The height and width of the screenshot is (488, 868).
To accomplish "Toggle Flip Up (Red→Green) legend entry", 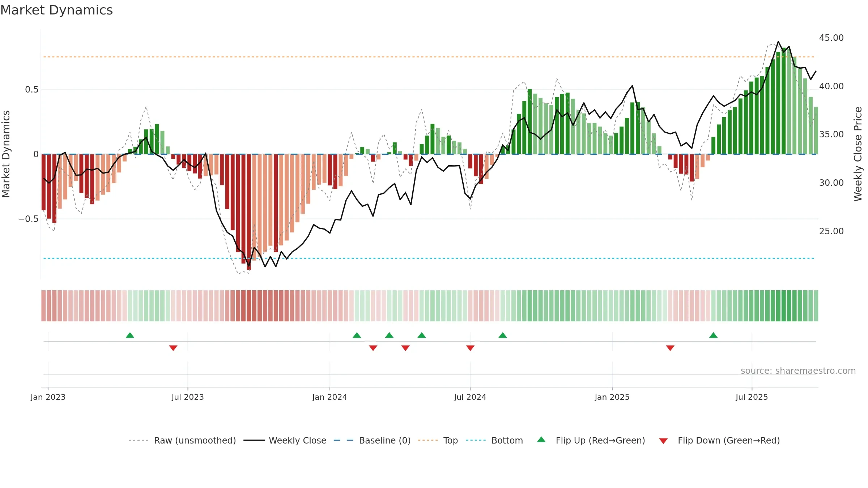I will pos(591,440).
